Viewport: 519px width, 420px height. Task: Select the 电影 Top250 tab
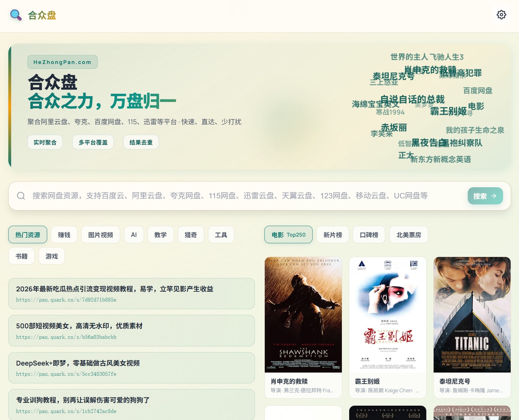pos(288,235)
